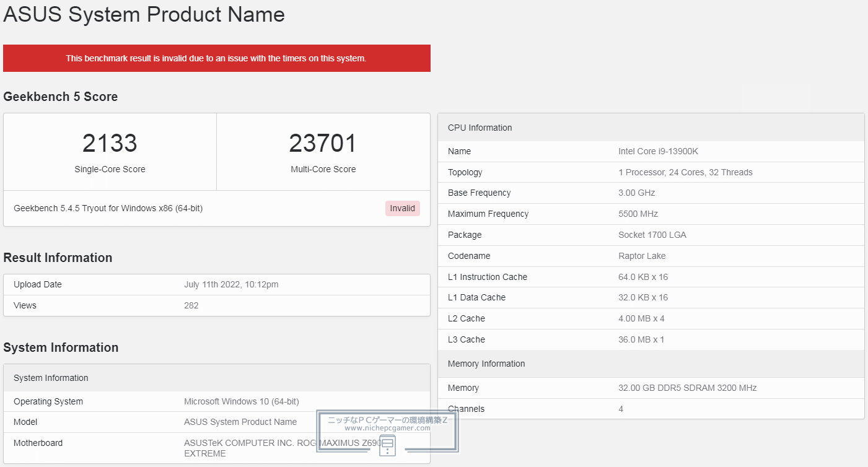Screen dimensions: 868x467
Task: Click the System Information section heading
Action: [61, 347]
